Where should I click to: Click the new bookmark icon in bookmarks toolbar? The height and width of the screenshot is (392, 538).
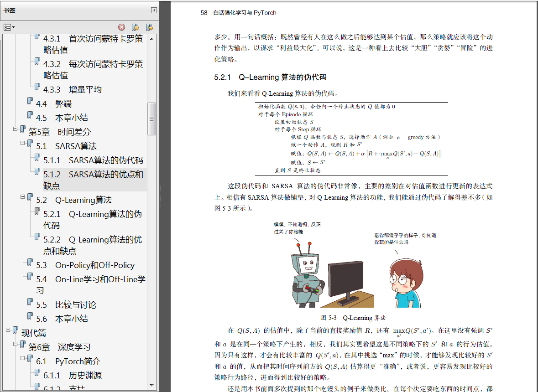click(x=135, y=27)
